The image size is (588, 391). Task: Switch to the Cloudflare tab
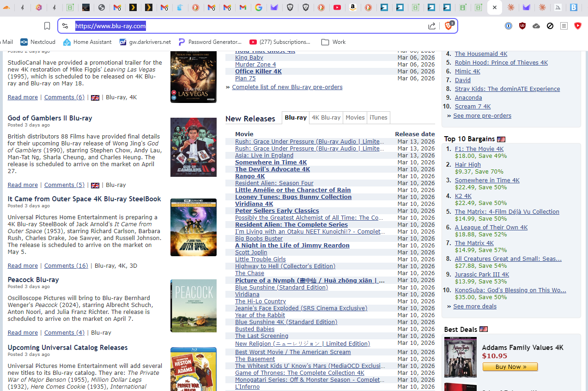click(x=6, y=7)
